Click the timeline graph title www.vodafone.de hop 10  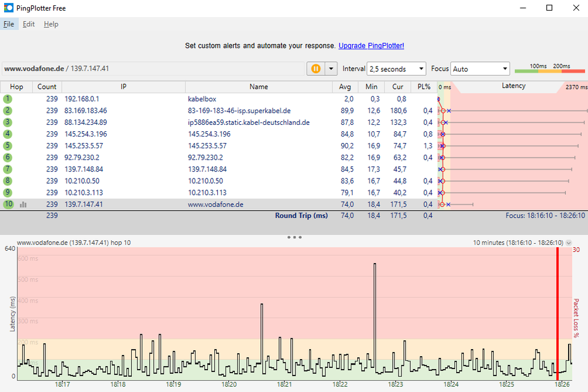pyautogui.click(x=74, y=242)
